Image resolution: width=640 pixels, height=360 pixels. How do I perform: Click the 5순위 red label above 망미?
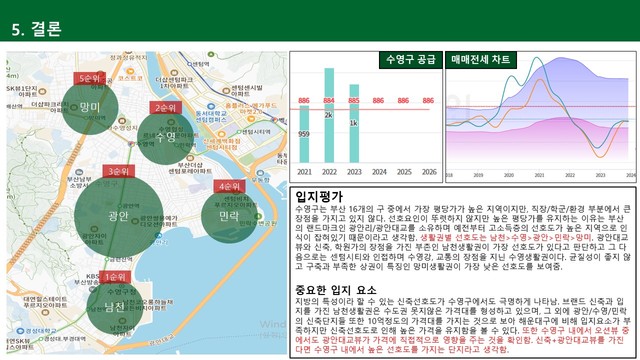point(90,78)
